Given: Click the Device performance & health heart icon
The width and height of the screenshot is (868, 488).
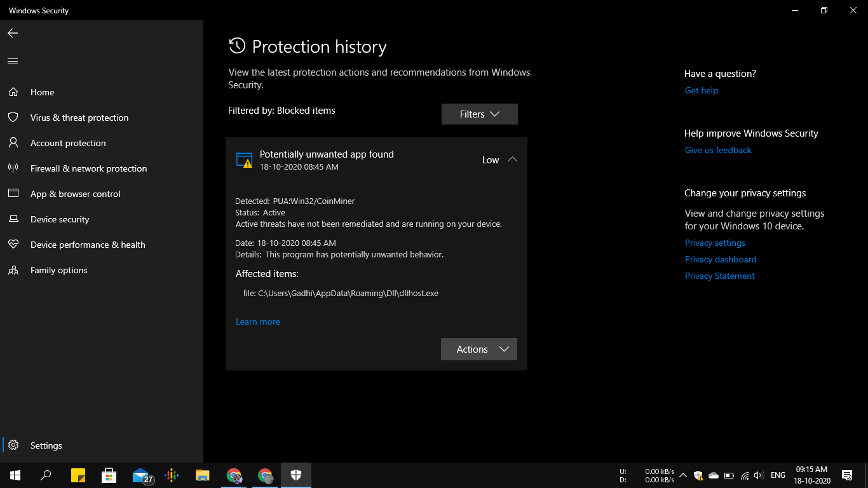Looking at the screenshot, I should click(13, 245).
